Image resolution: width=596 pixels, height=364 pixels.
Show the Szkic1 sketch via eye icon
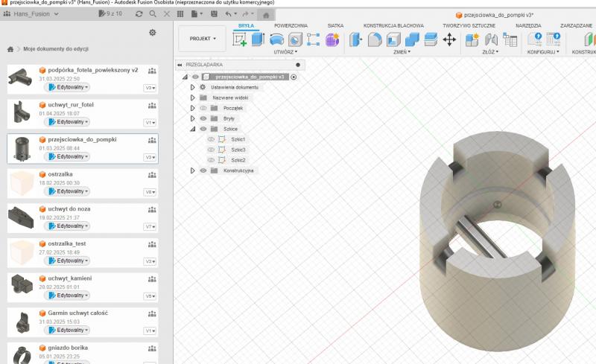pos(211,139)
